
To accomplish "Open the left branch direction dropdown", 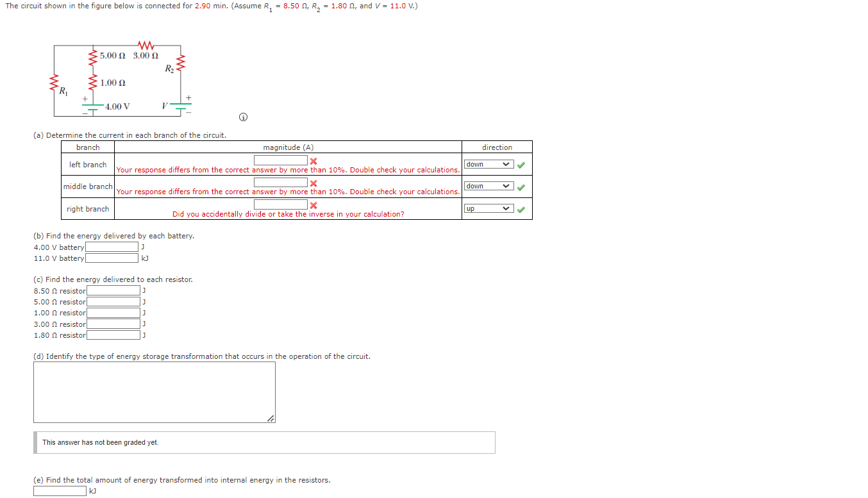I will pyautogui.click(x=488, y=165).
